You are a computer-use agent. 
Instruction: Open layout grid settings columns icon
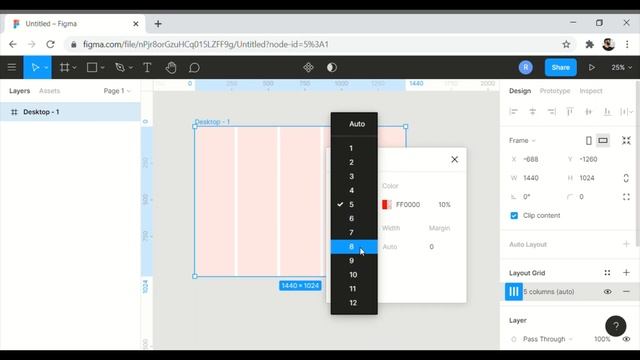(513, 291)
